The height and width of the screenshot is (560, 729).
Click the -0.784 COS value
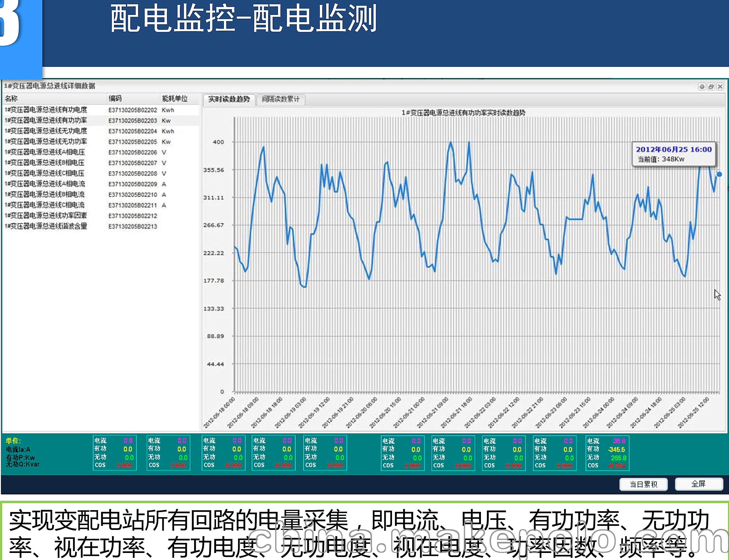click(617, 466)
